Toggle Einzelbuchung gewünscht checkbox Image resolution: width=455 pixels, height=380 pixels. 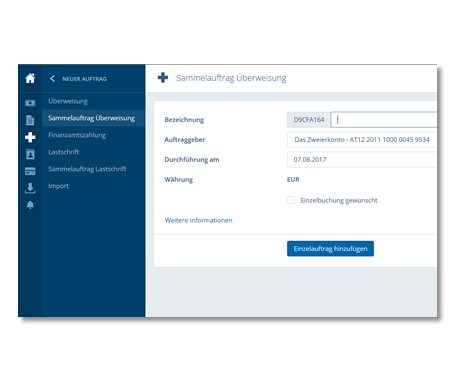[x=291, y=200]
